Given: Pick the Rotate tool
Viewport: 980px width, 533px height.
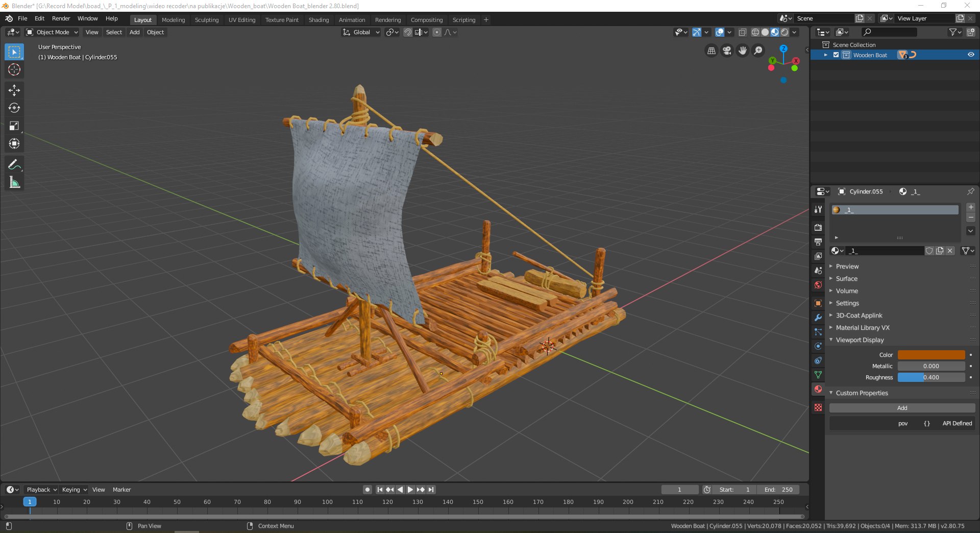Looking at the screenshot, I should (14, 108).
